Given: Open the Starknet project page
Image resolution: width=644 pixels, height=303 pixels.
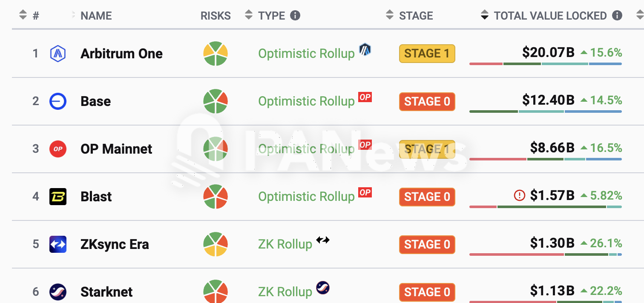Looking at the screenshot, I should point(106,292).
